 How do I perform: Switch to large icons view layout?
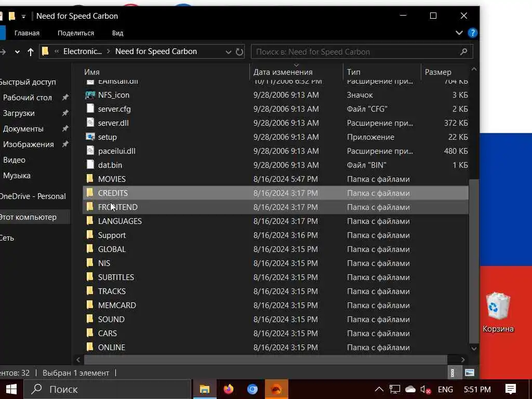tap(470, 373)
